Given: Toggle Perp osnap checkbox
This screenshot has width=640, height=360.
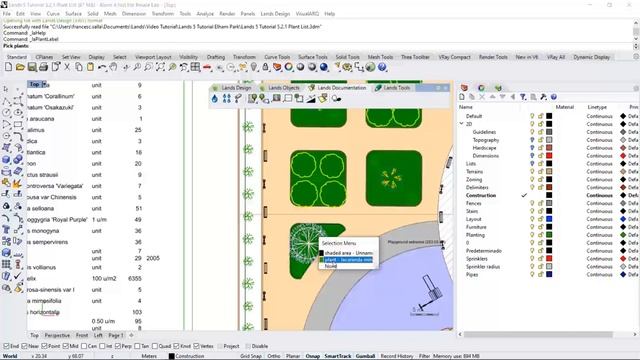Looking at the screenshot, I should 118,346.
